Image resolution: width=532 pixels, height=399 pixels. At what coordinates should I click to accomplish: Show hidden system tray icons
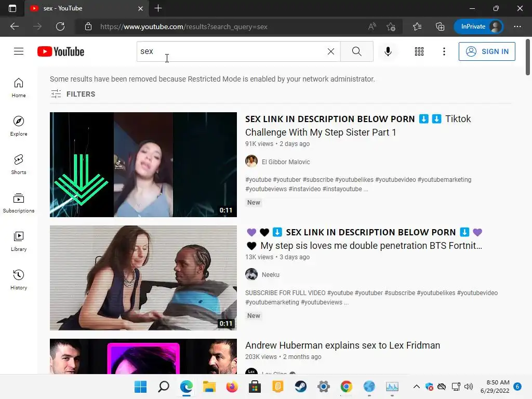(417, 387)
